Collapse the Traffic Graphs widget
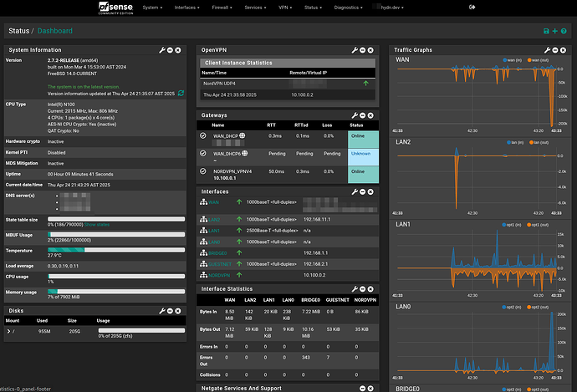 [x=555, y=50]
